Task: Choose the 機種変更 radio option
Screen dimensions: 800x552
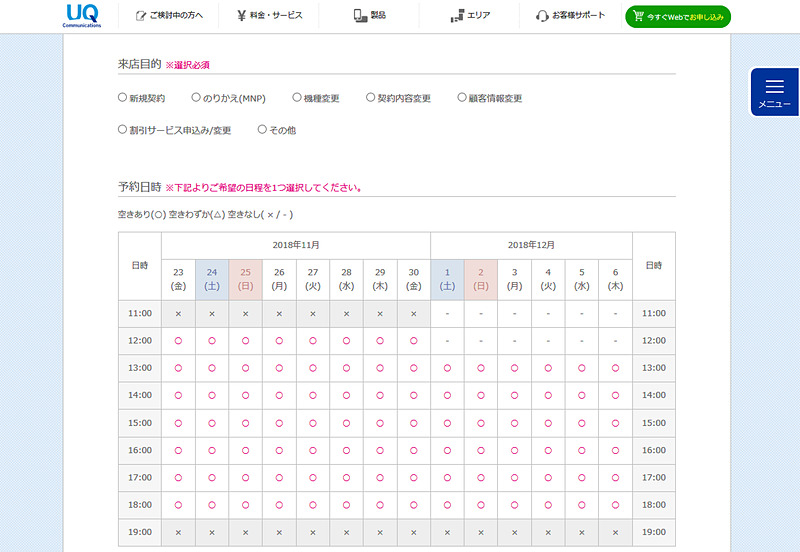Action: (297, 98)
